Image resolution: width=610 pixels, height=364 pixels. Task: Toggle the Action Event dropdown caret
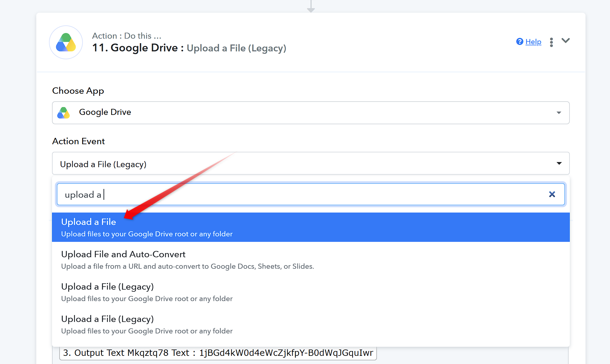coord(559,163)
